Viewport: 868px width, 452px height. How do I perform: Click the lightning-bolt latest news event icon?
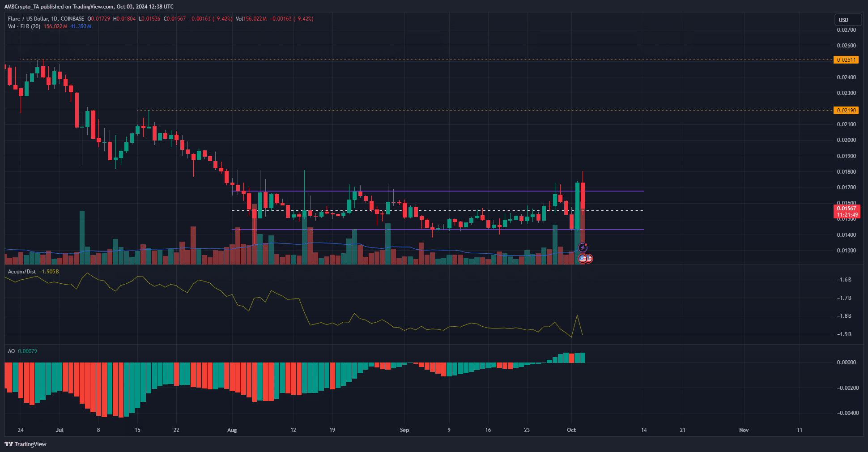point(583,247)
